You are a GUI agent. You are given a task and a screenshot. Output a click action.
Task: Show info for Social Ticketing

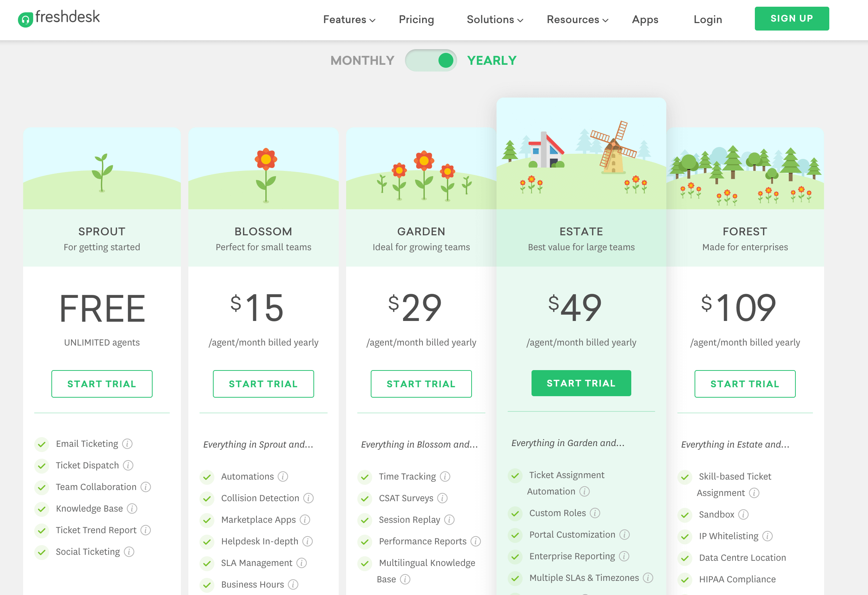tap(129, 552)
